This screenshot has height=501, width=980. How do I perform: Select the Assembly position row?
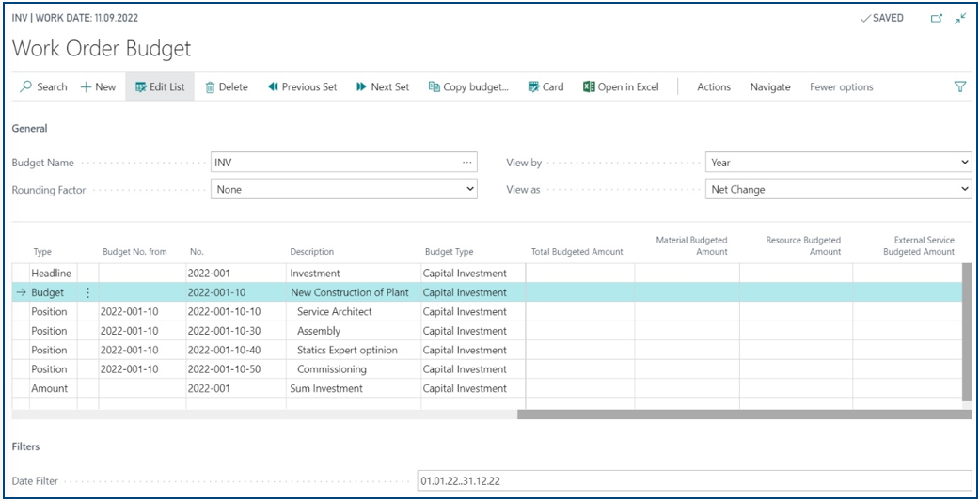point(487,331)
